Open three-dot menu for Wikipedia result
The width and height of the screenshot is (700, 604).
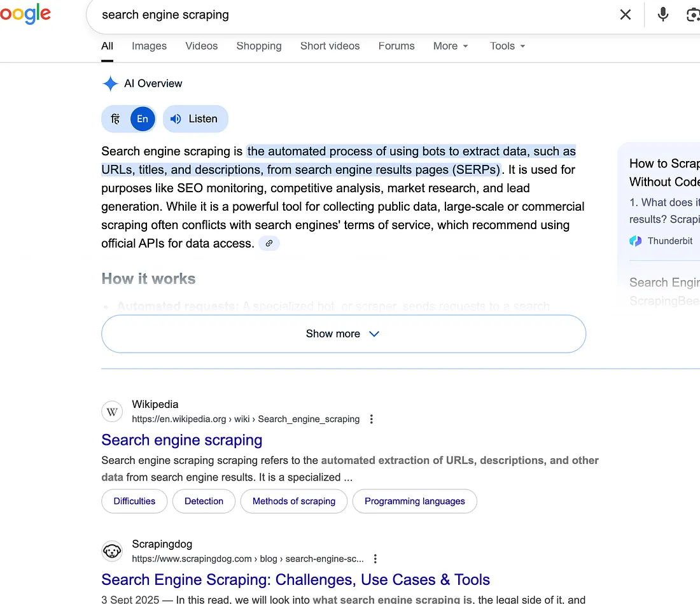[372, 419]
